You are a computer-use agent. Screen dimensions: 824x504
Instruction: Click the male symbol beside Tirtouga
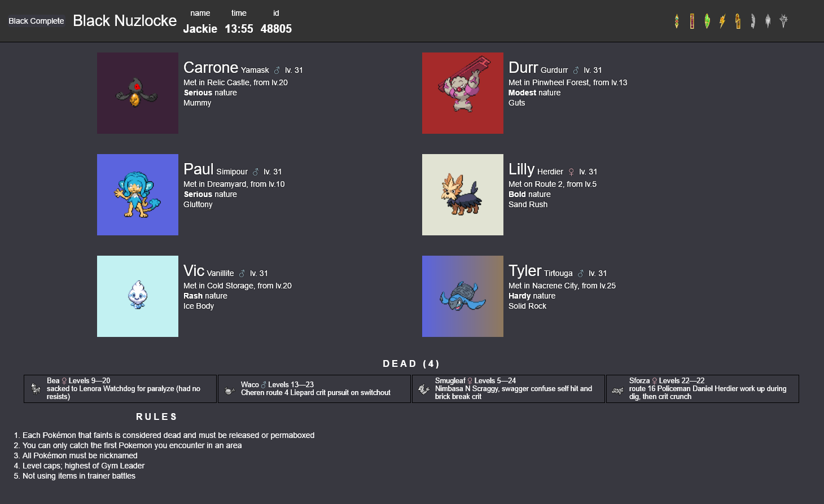(581, 274)
